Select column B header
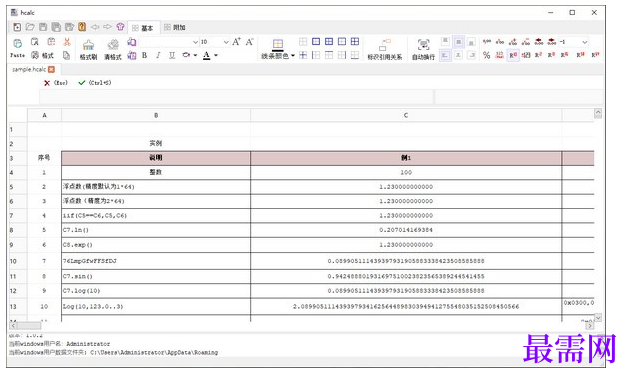 156,115
